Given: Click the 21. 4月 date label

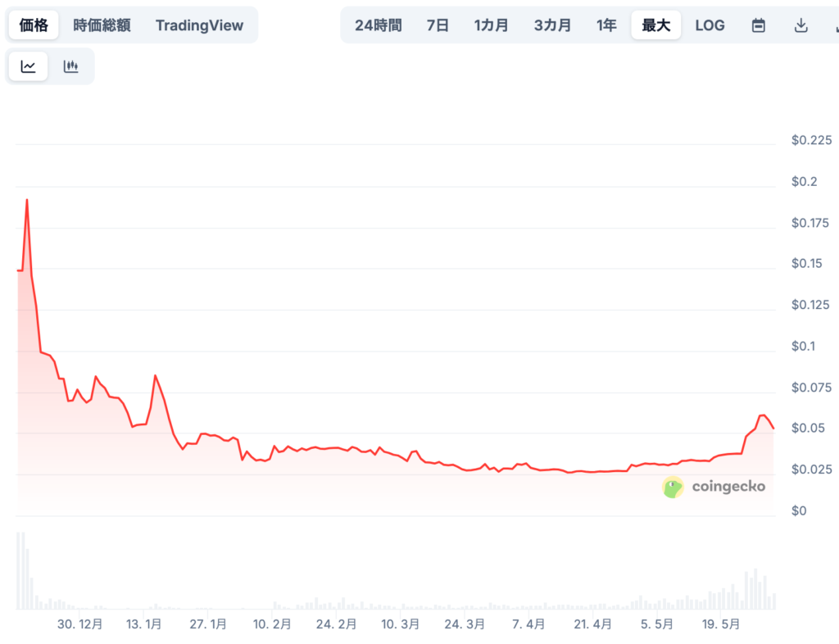Looking at the screenshot, I should tap(592, 624).
